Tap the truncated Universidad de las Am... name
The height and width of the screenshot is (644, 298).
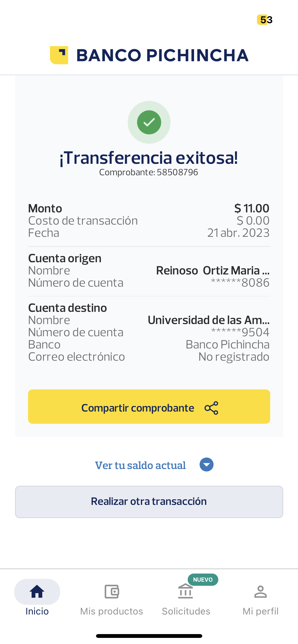click(x=209, y=320)
